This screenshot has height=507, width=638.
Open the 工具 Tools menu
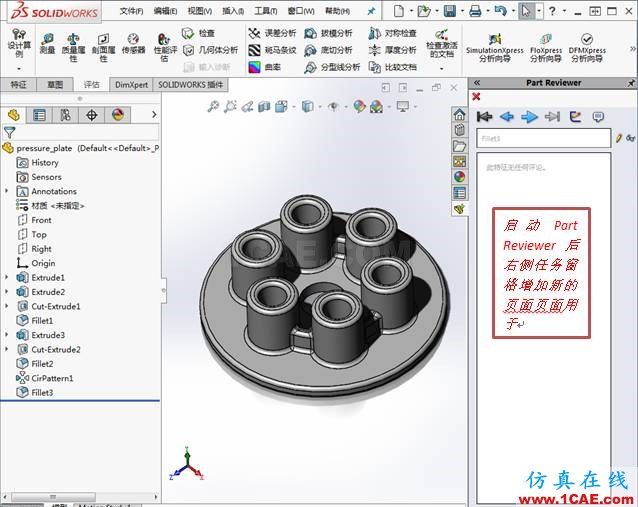pyautogui.click(x=266, y=11)
